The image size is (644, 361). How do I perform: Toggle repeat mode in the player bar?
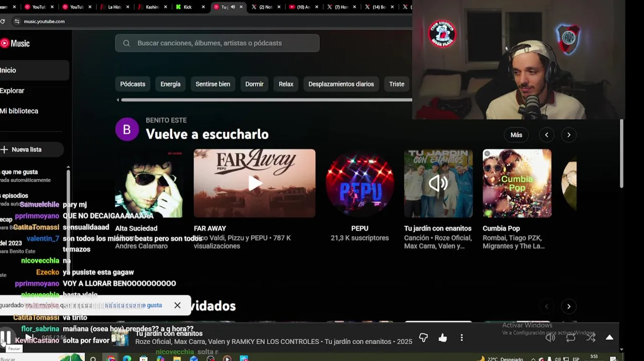point(571,337)
